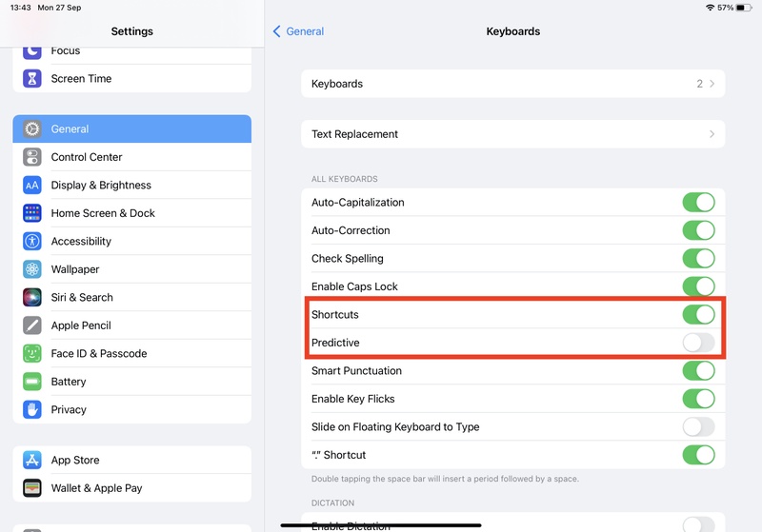Go back using the General chevron
The width and height of the screenshot is (762, 532).
click(277, 31)
